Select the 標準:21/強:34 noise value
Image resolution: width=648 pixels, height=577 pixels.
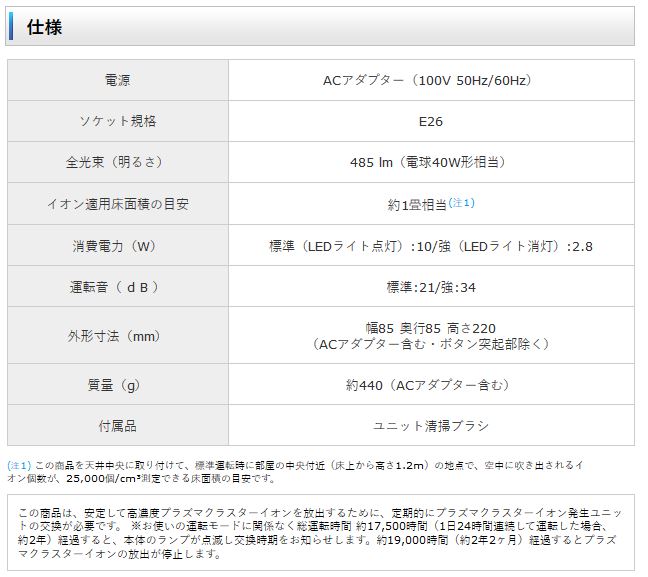(x=431, y=286)
